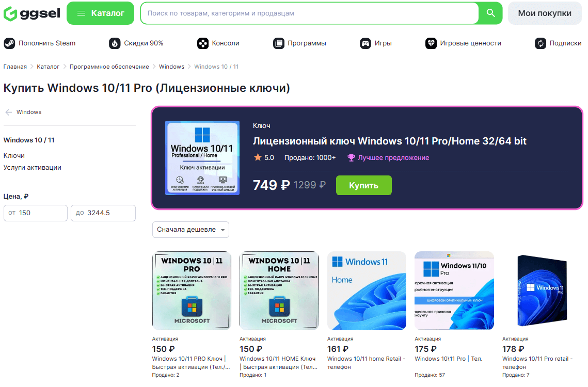This screenshot has height=387, width=588.
Task: Click Windows 10 / 11 sidebar heading
Action: coord(29,140)
